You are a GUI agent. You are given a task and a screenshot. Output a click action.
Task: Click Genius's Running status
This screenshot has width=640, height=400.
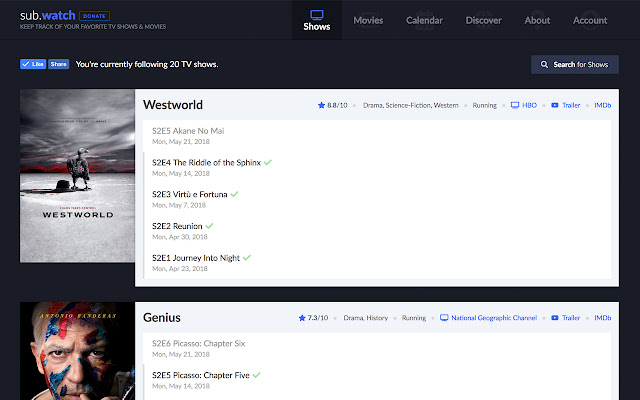414,318
